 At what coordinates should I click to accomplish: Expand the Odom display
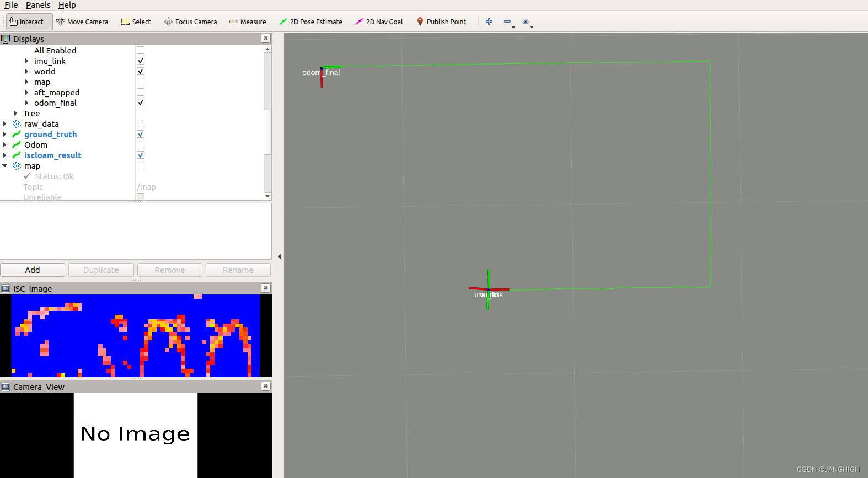[5, 145]
